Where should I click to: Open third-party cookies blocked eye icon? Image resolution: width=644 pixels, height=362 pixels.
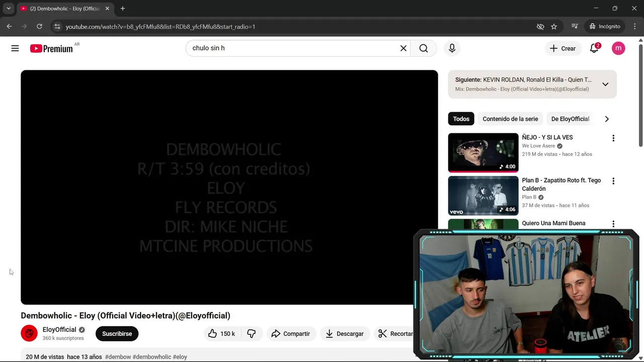coord(540,26)
